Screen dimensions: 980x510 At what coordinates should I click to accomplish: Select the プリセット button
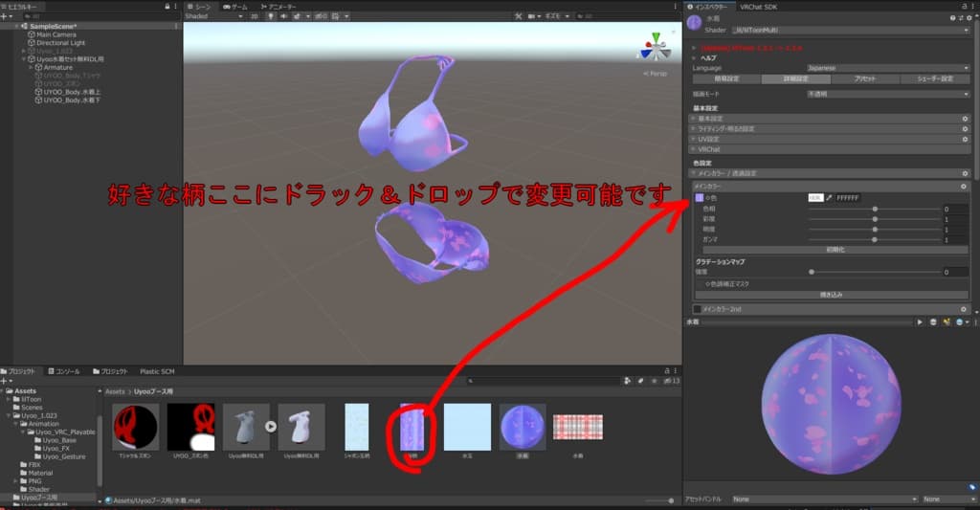[865, 78]
